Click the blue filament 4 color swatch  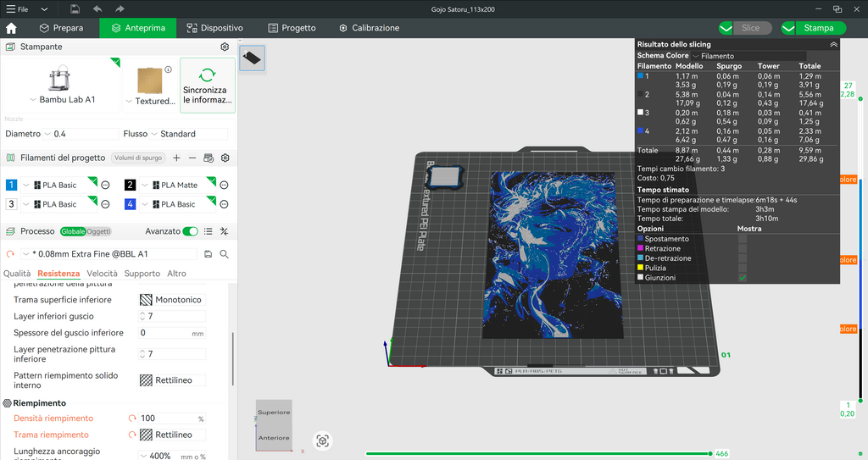point(130,204)
